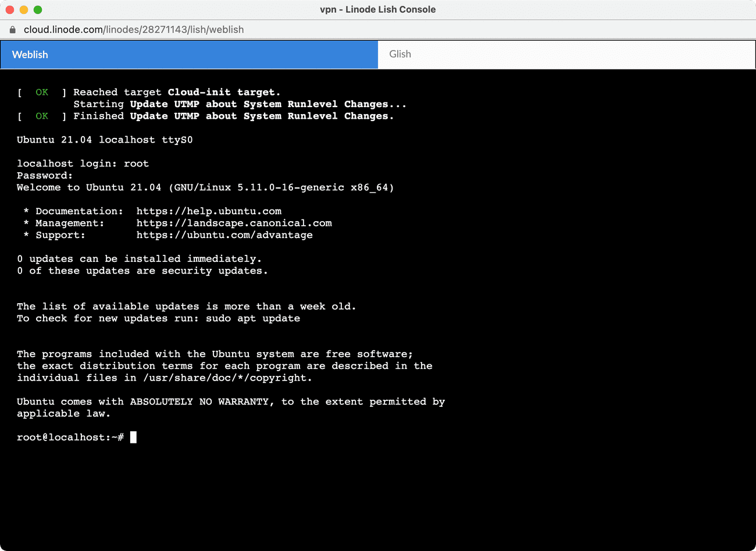Open the ubuntu.com/advantage support link
Screen dimensions: 756x551
click(x=224, y=234)
